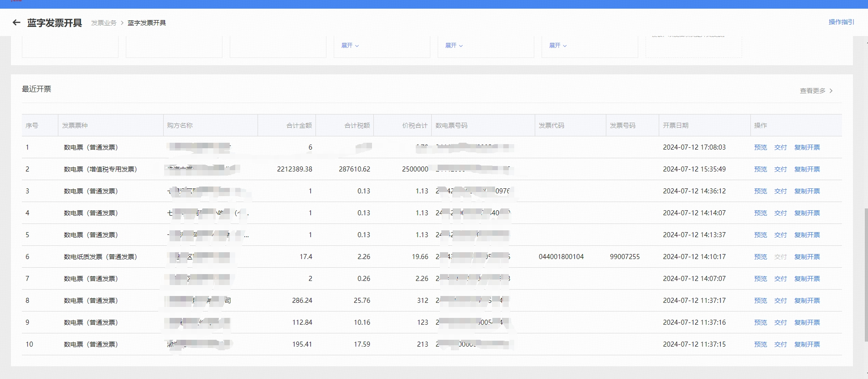
Task: Click 交付 for row 2 invoice
Action: [780, 169]
